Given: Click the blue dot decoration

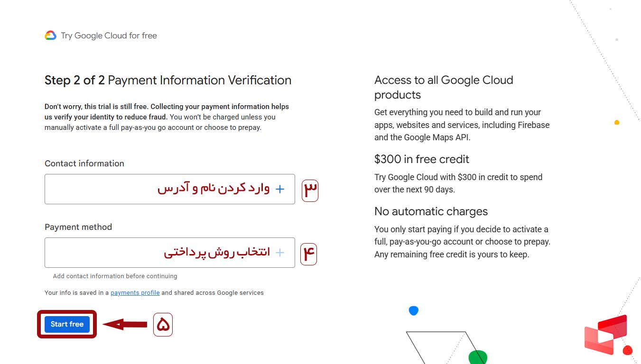Looking at the screenshot, I should [x=414, y=310].
